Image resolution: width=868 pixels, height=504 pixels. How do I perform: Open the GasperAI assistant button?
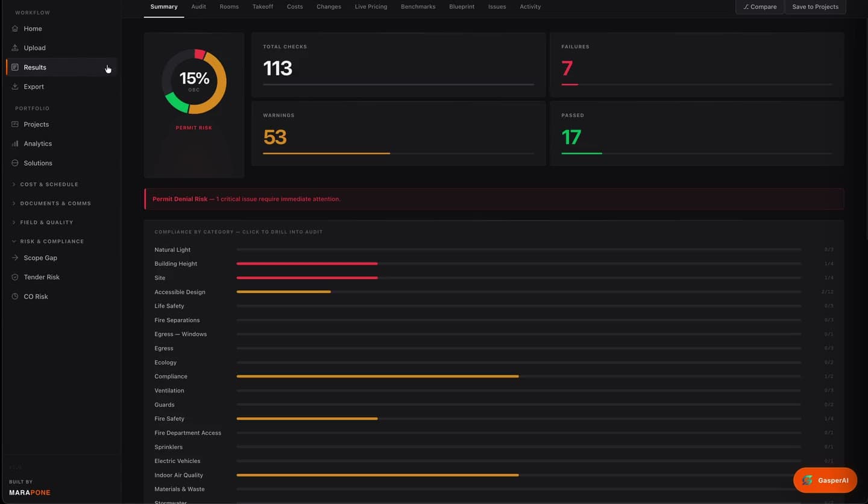click(x=825, y=480)
